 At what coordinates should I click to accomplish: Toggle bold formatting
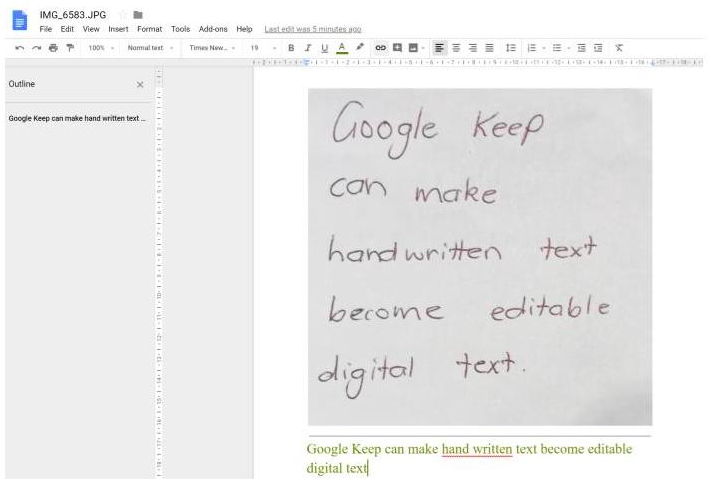tap(291, 48)
